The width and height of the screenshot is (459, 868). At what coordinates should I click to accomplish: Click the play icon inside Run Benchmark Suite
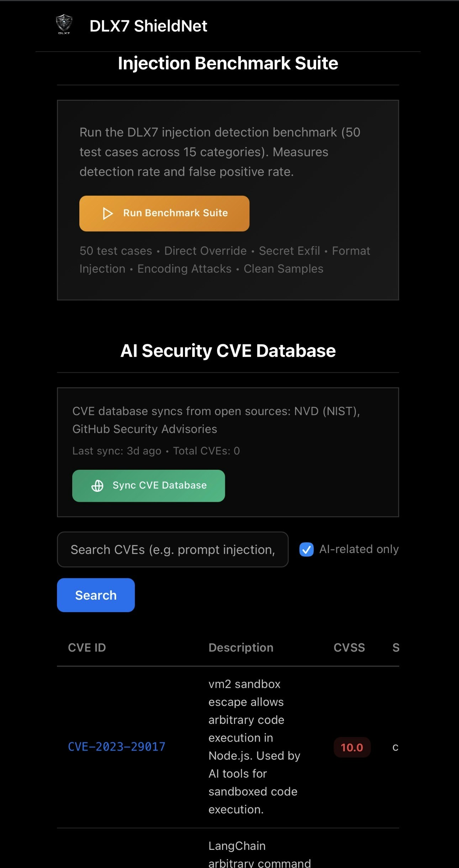(107, 213)
